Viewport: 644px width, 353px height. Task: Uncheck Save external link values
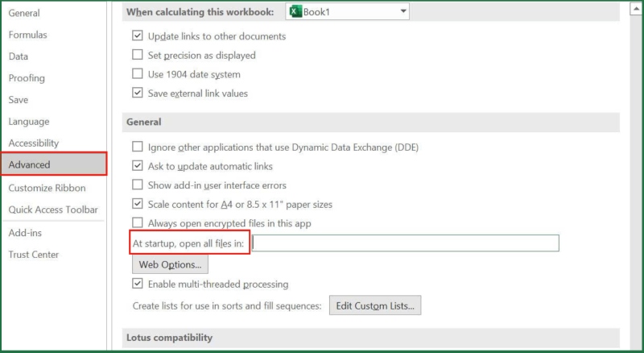[138, 93]
